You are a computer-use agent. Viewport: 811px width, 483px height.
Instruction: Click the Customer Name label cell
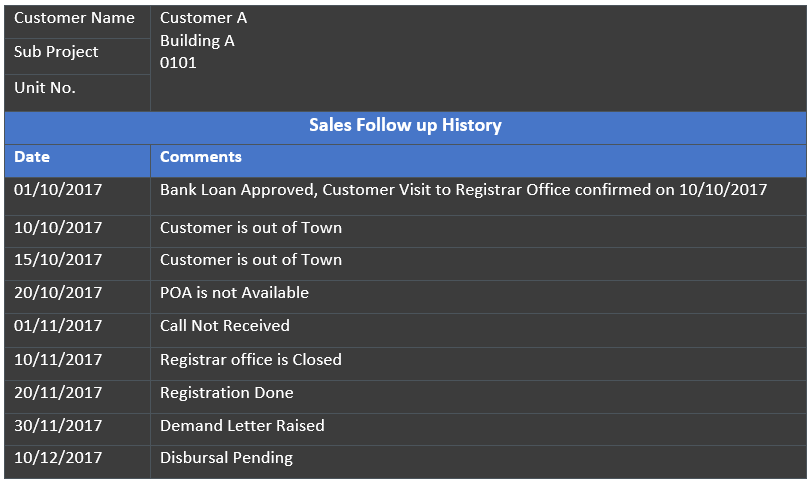74,18
